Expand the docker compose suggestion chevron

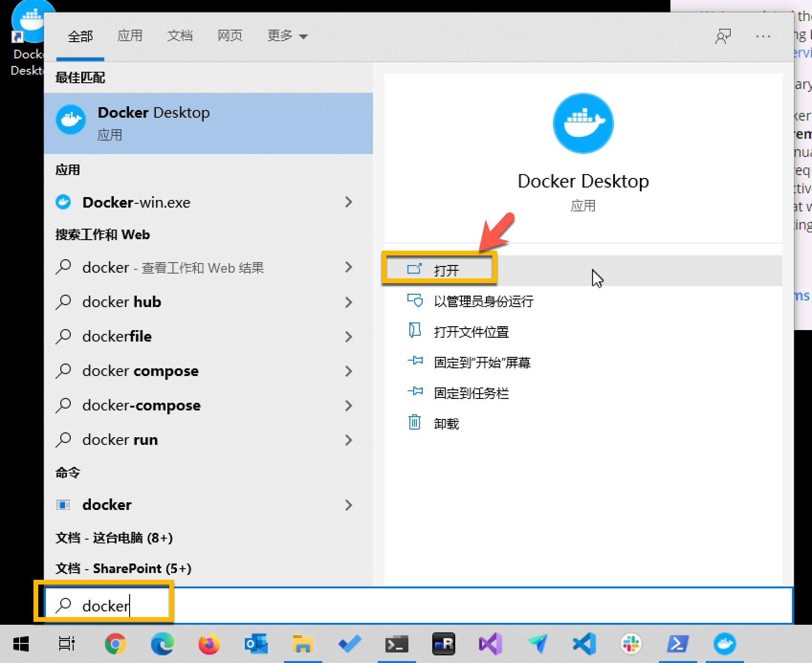coord(349,371)
